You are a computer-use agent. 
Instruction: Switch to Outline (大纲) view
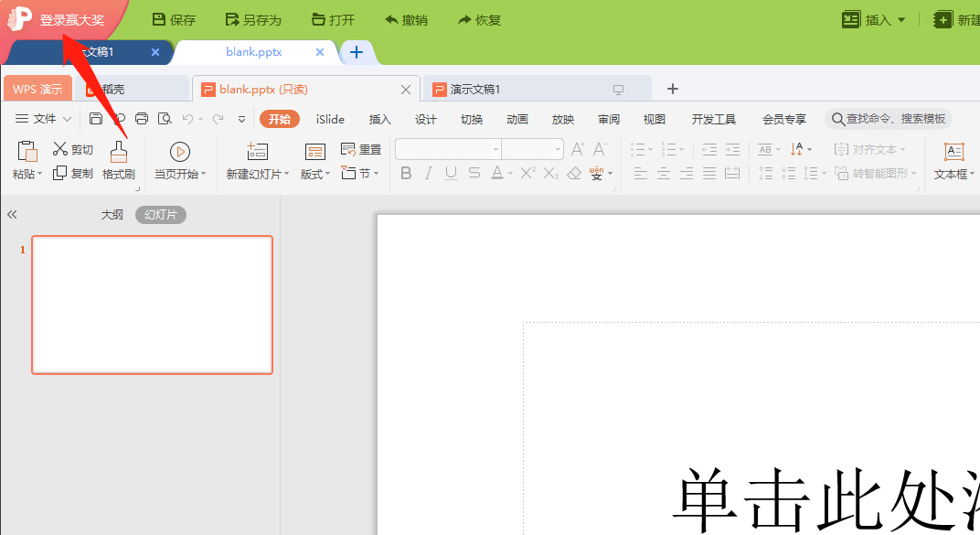(x=112, y=214)
